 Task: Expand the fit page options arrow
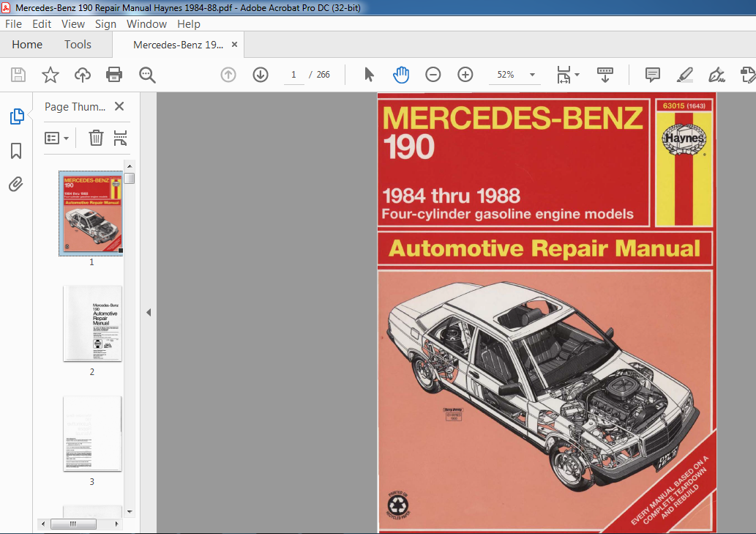click(577, 75)
